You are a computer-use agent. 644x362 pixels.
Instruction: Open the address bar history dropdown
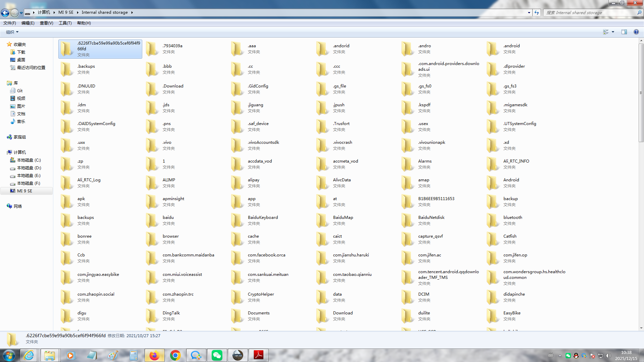coord(529,13)
